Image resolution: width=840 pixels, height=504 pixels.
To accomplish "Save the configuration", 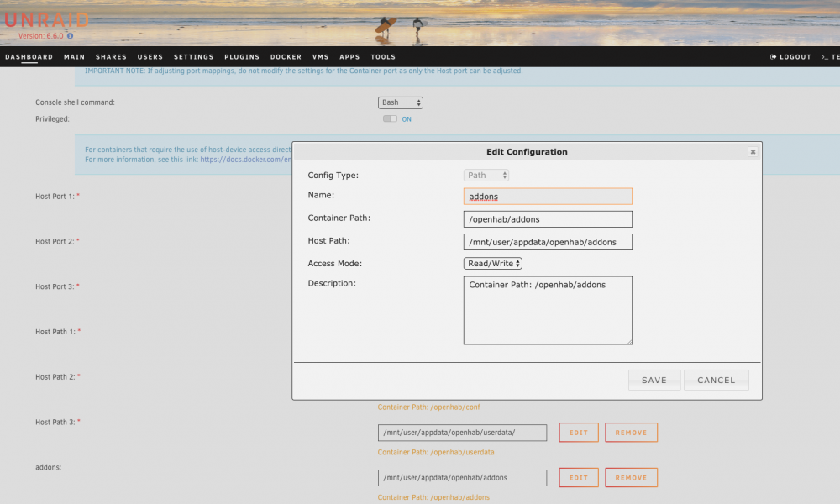I will click(x=654, y=381).
